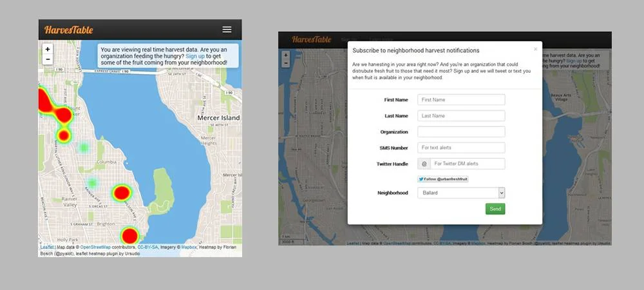Focus the Last Name field
This screenshot has height=290, width=644.
tap(461, 116)
